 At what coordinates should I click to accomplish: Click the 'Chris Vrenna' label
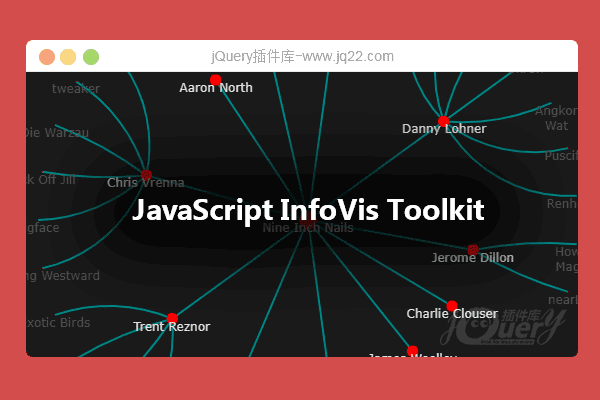145,183
